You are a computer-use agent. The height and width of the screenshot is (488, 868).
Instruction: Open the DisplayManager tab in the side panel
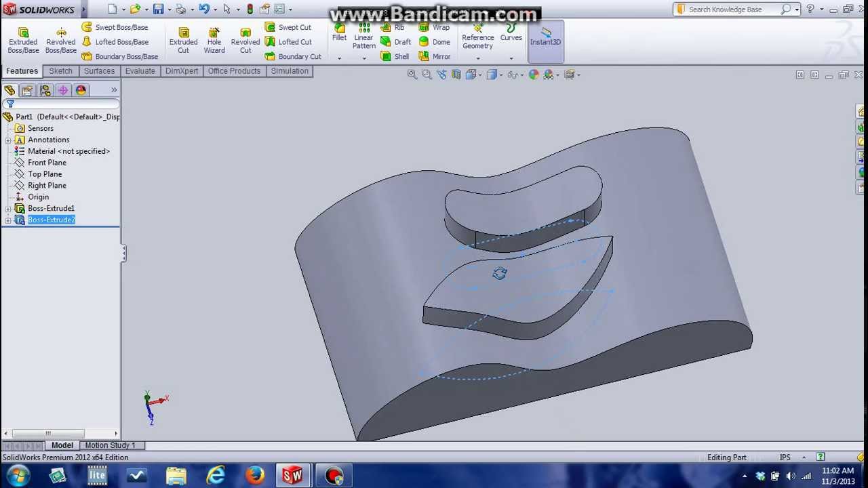(81, 90)
